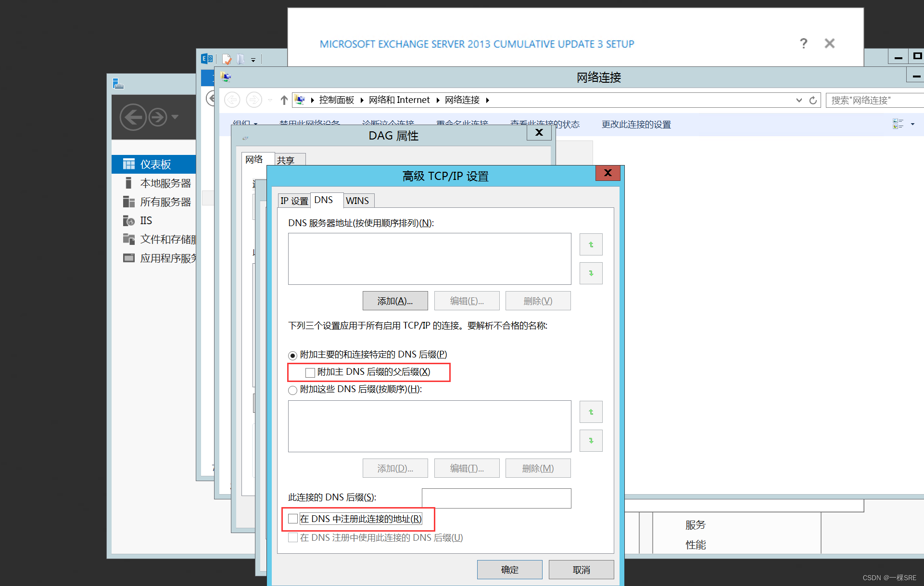
Task: Enable append parent suffixes checkbox
Action: pyautogui.click(x=310, y=372)
